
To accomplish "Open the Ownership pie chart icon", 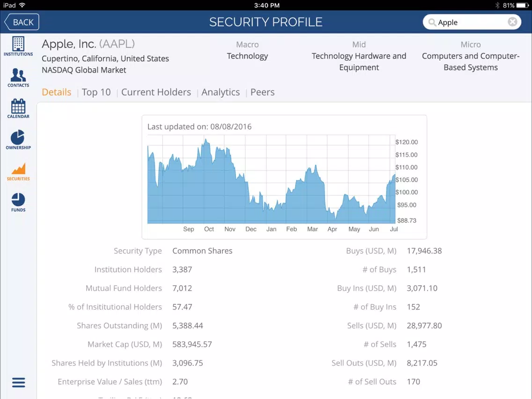I will (x=18, y=140).
